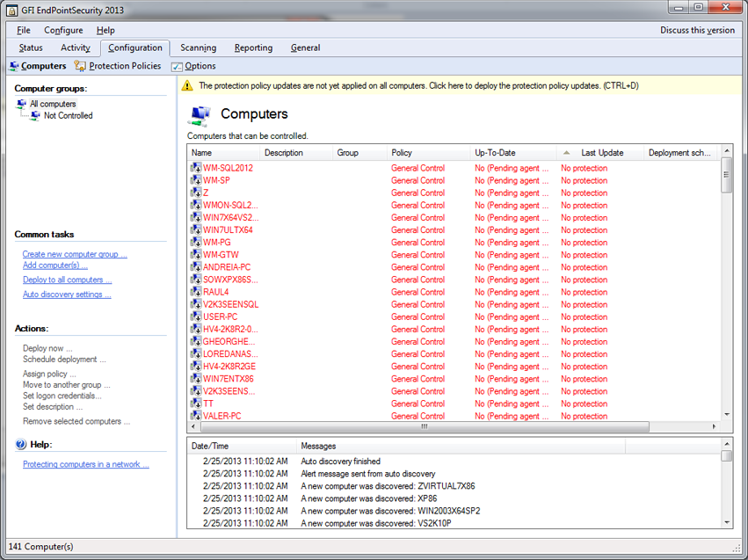The image size is (748, 560).
Task: Click computer list scrollbar up arrow
Action: (x=727, y=150)
